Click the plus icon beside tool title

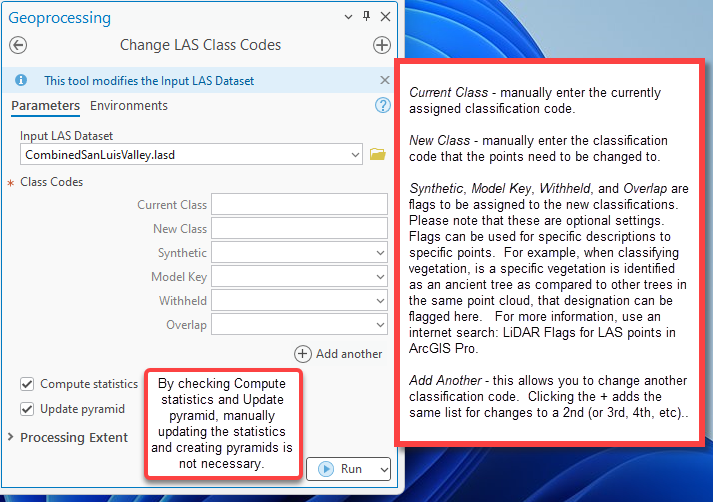(x=381, y=45)
